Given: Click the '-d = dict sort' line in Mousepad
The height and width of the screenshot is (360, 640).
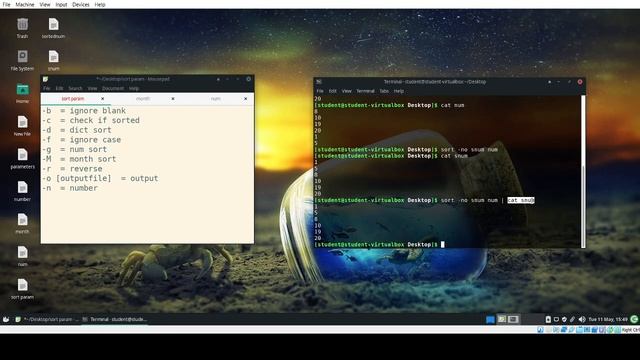Looking at the screenshot, I should [x=77, y=130].
